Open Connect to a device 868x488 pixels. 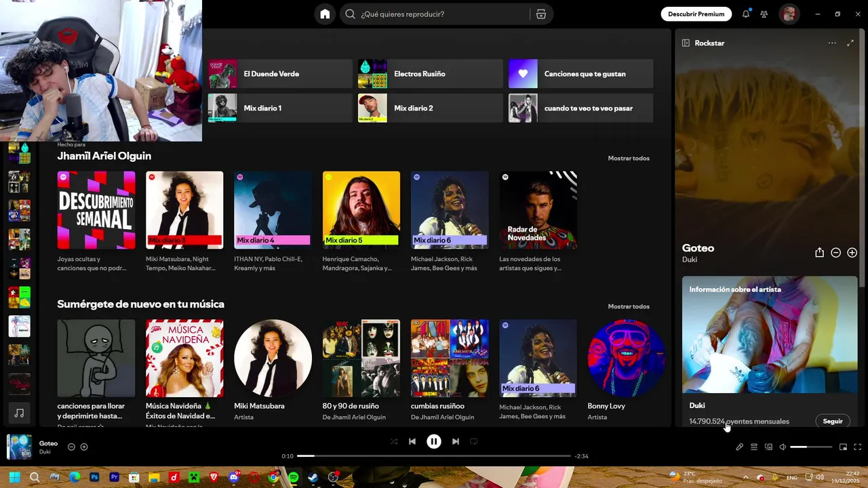coord(768,447)
